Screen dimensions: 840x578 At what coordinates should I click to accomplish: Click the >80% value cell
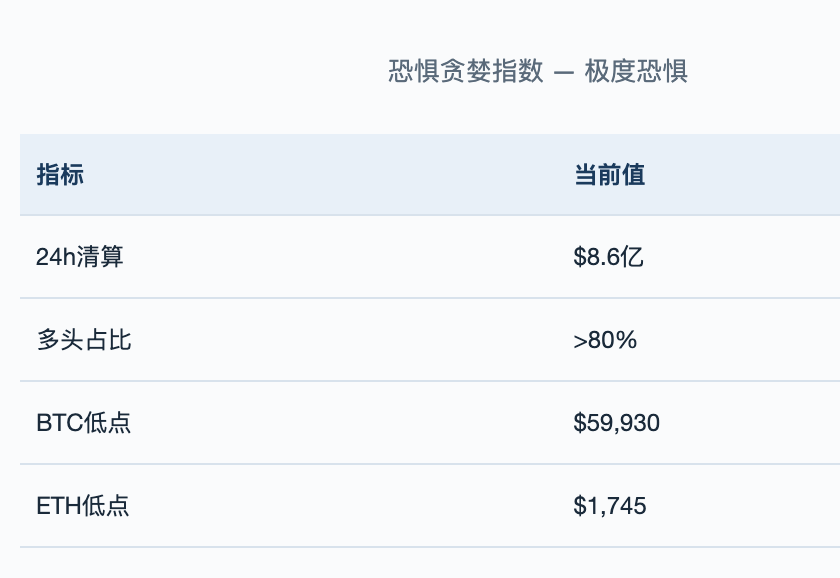point(605,340)
